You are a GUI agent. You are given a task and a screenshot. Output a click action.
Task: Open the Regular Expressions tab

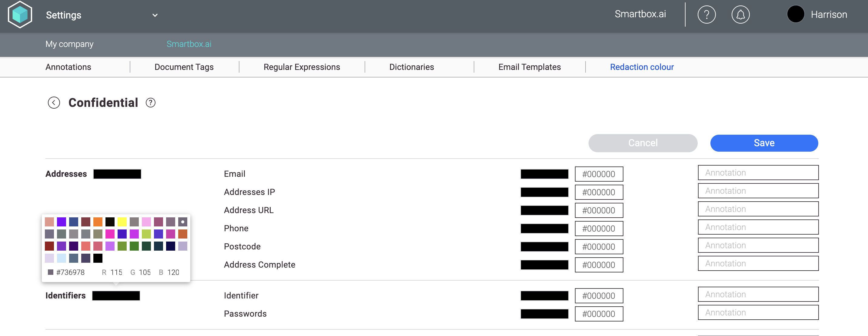click(x=302, y=67)
